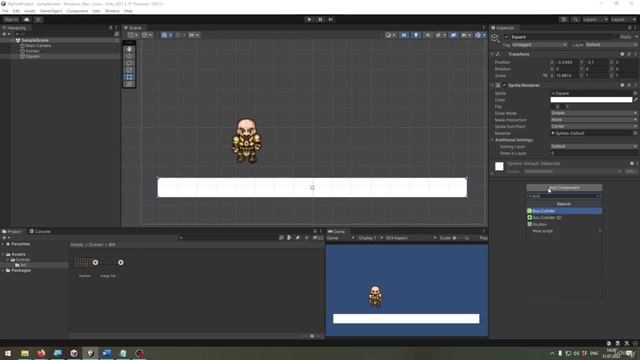
Task: Open the File menu
Action: tap(5, 11)
